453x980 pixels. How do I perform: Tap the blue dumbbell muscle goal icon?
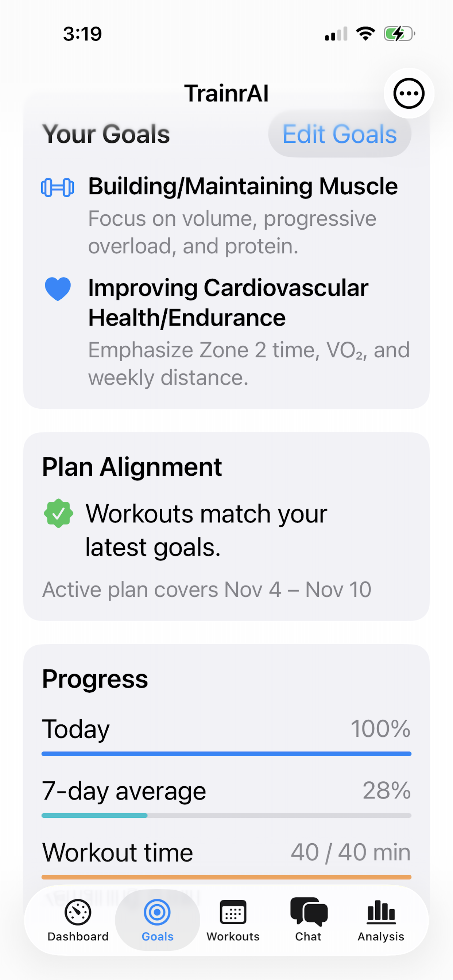(58, 187)
